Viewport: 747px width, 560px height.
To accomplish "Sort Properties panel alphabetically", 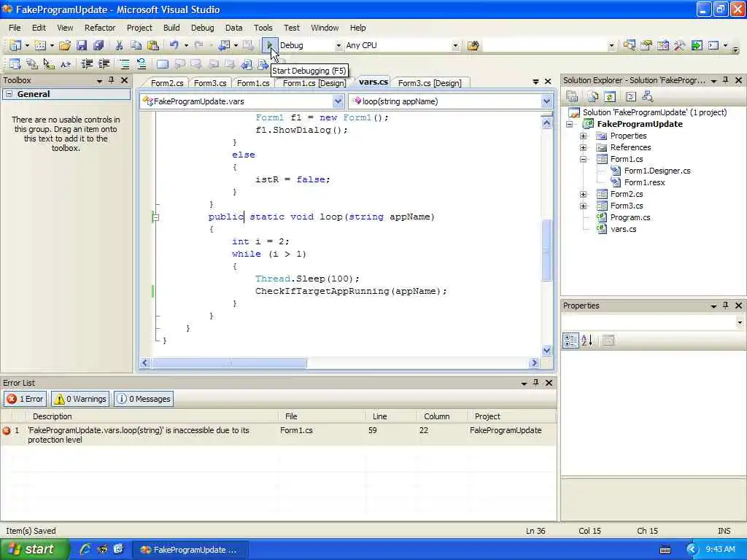I will tap(587, 340).
